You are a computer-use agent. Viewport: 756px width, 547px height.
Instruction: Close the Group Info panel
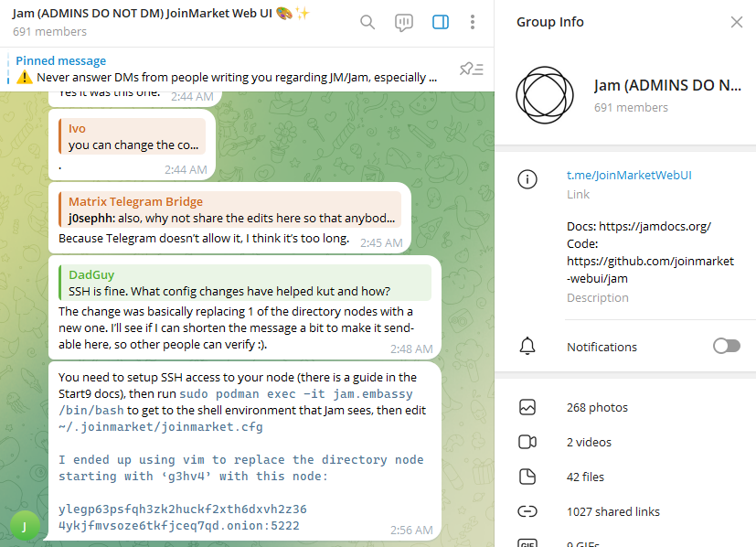[736, 22]
